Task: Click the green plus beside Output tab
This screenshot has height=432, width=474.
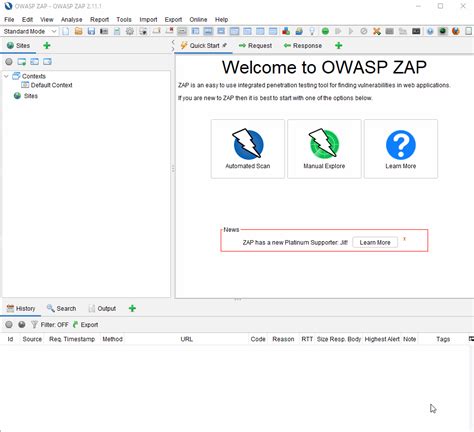Action: (132, 308)
